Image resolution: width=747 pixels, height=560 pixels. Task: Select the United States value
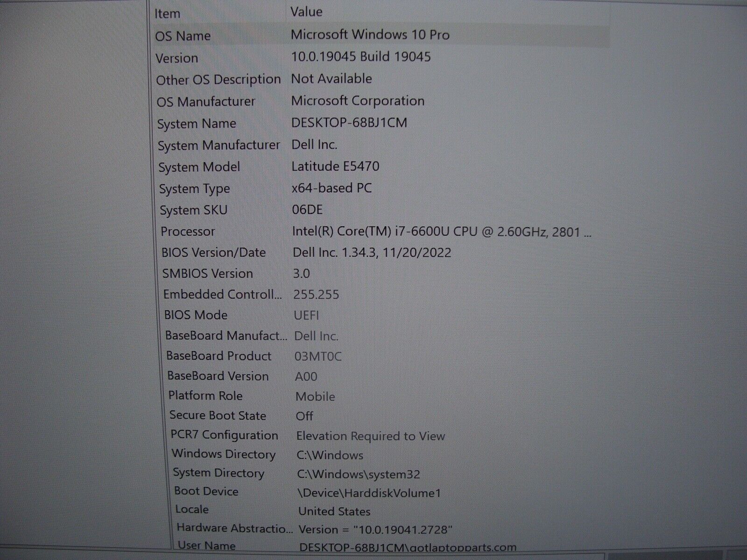[334, 511]
